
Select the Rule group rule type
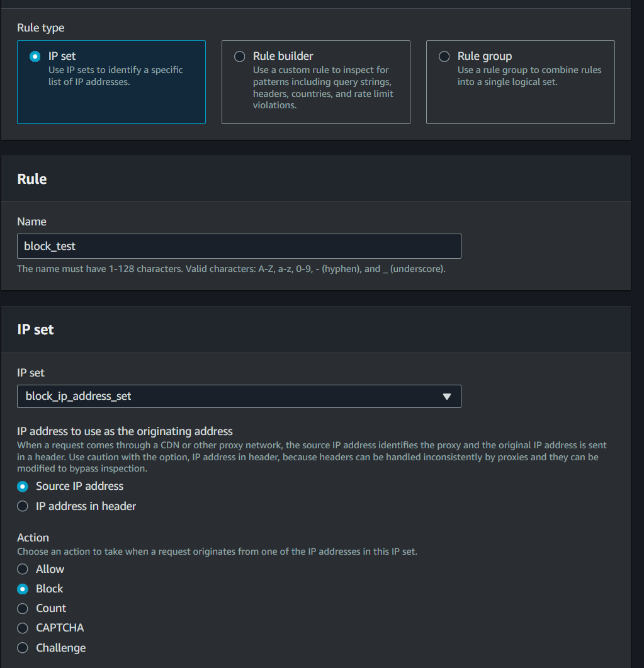click(444, 56)
